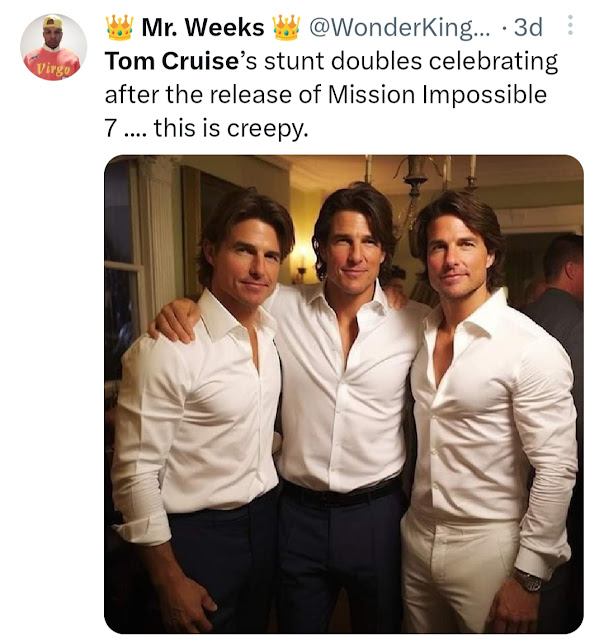The width and height of the screenshot is (604, 639).
Task: Click the 3d timestamp of the tweet
Action: tap(528, 28)
